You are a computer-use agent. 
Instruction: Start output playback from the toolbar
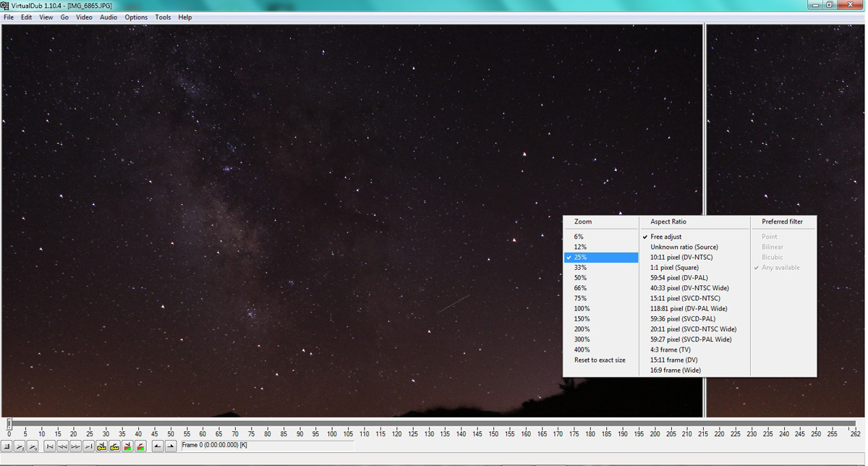coord(33,446)
